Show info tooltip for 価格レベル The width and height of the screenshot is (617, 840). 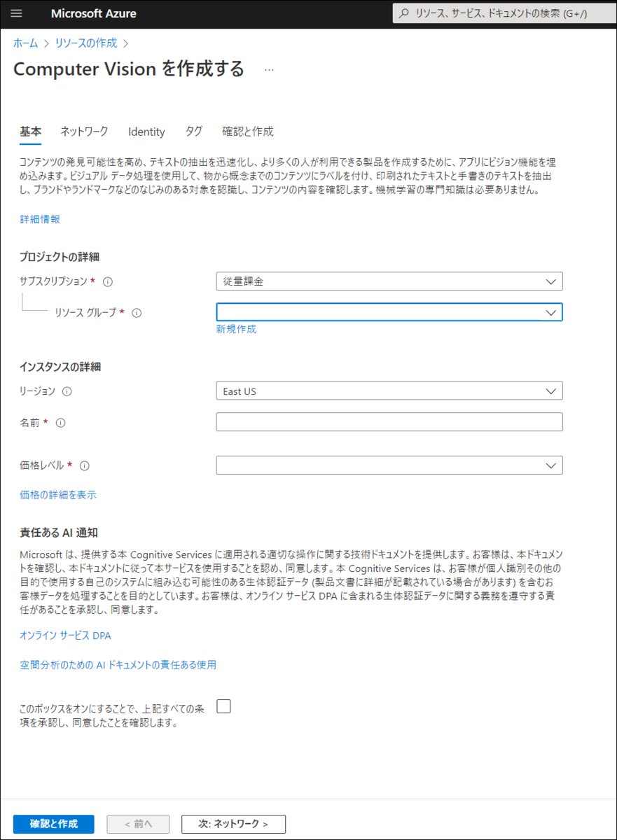coord(85,465)
